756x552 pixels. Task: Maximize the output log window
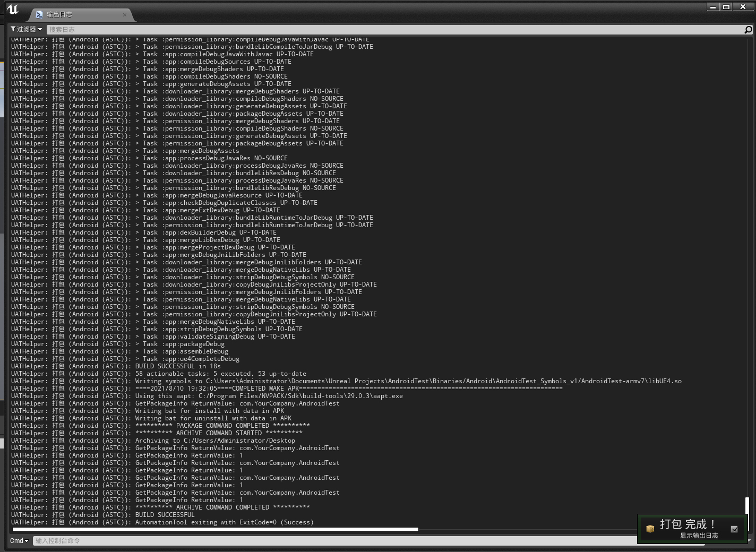coord(726,7)
